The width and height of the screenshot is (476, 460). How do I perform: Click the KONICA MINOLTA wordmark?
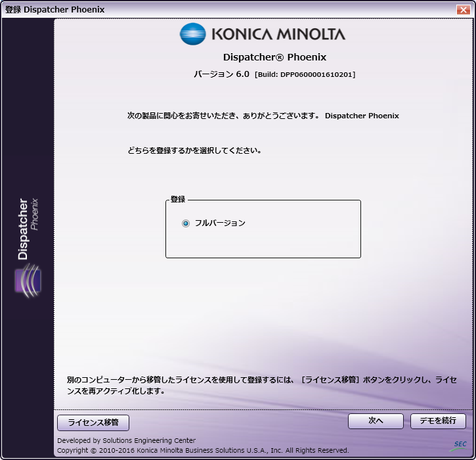[x=278, y=34]
